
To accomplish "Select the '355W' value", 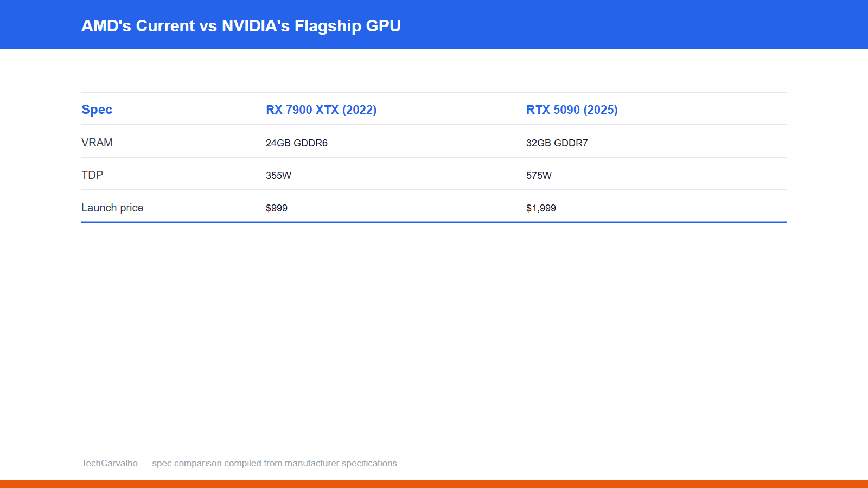I will [278, 176].
